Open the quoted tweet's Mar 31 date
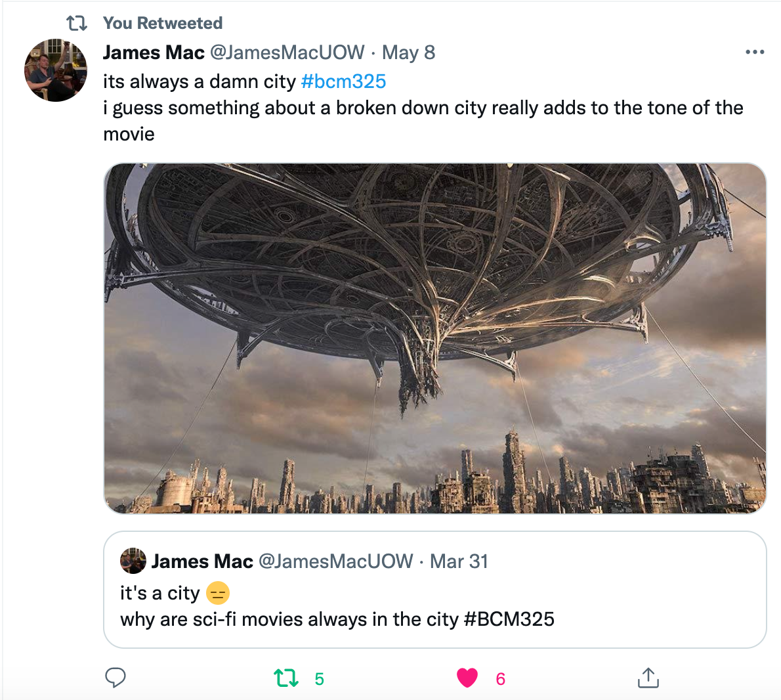The height and width of the screenshot is (700, 781). click(459, 561)
